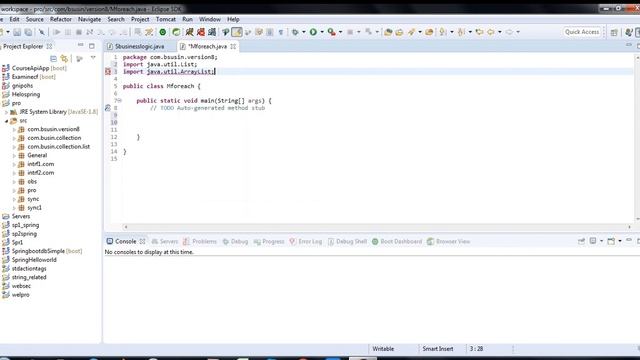Select the Servers project
640x360 pixels.
tap(20, 216)
